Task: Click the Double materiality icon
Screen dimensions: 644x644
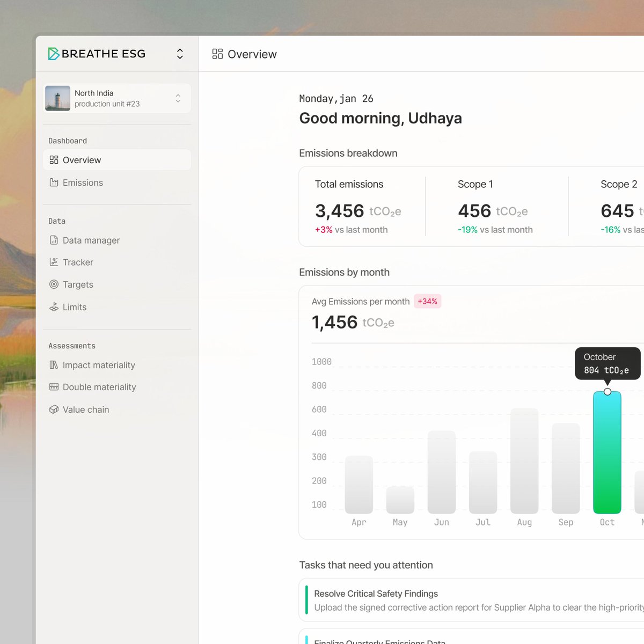Action: point(54,387)
